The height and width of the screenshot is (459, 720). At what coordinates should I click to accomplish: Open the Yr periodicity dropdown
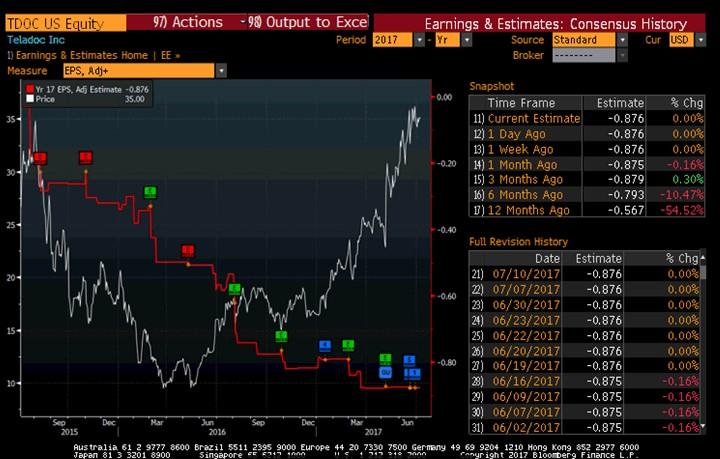pos(467,40)
